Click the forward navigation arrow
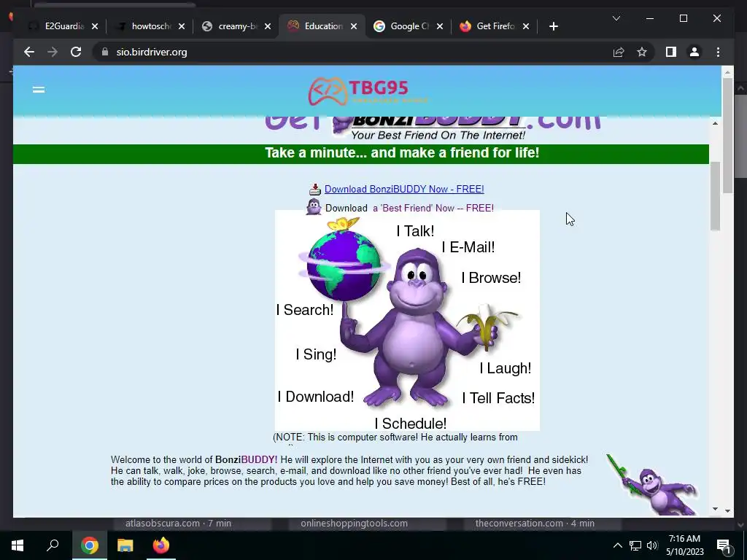747x560 pixels. tap(53, 52)
